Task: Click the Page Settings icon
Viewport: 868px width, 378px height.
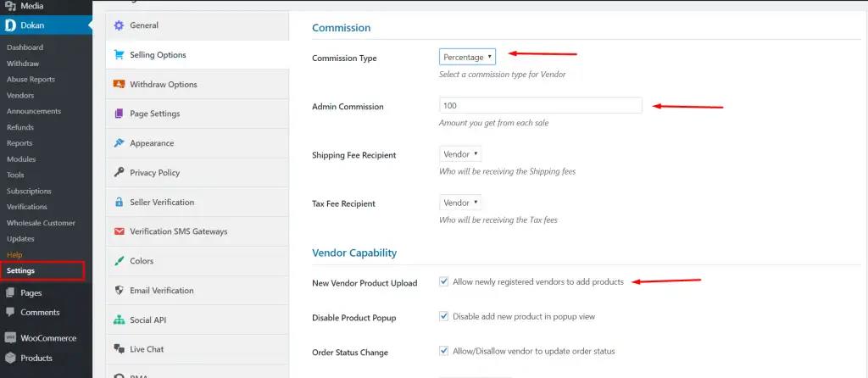Action: coord(120,114)
